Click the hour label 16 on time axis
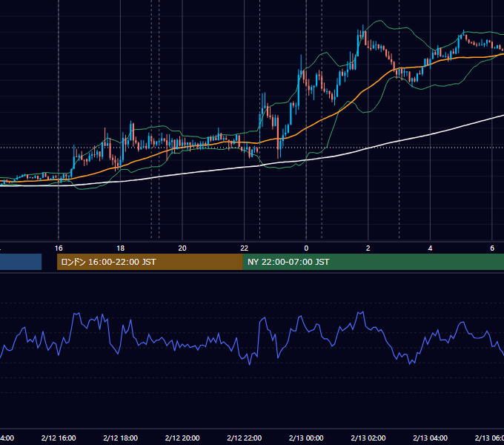504x445 pixels. point(59,248)
